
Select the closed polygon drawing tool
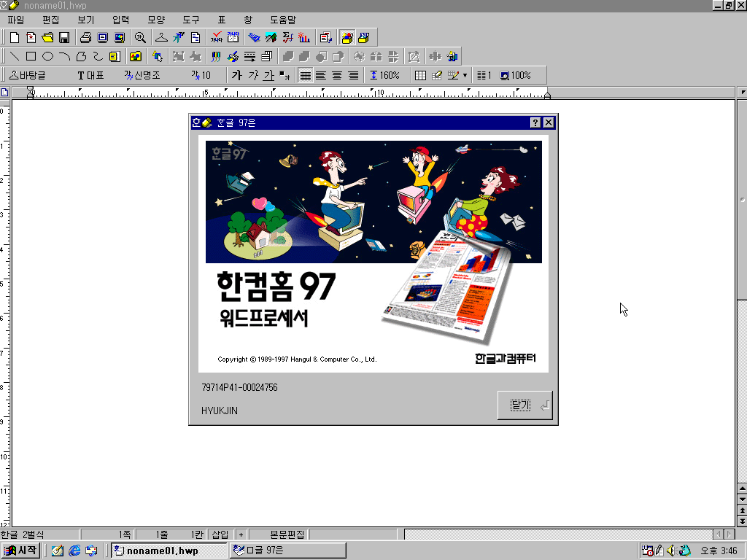[x=81, y=57]
